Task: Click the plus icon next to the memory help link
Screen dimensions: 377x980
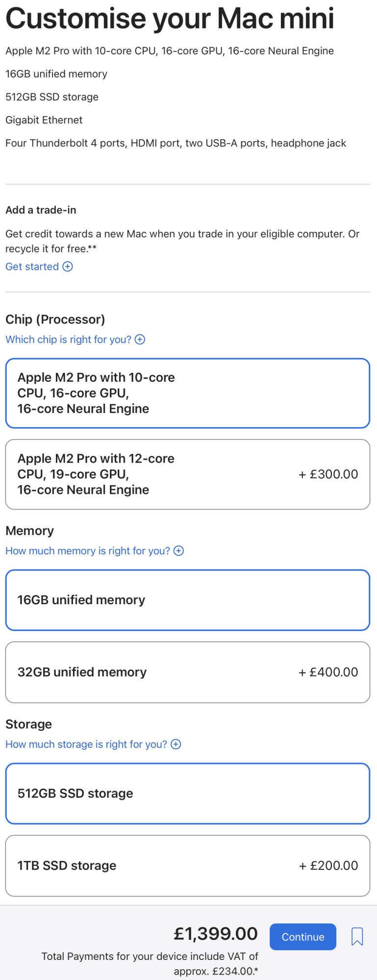Action: coord(179,551)
